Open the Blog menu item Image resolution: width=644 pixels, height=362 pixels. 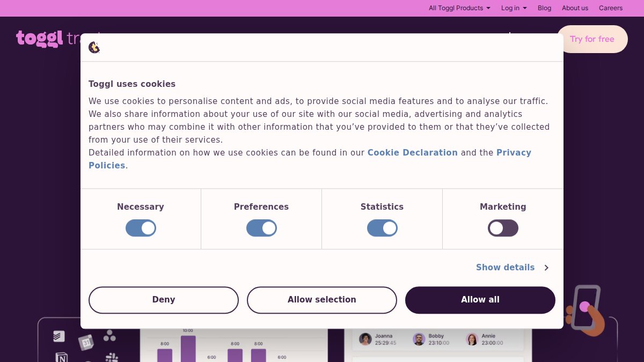(x=544, y=8)
